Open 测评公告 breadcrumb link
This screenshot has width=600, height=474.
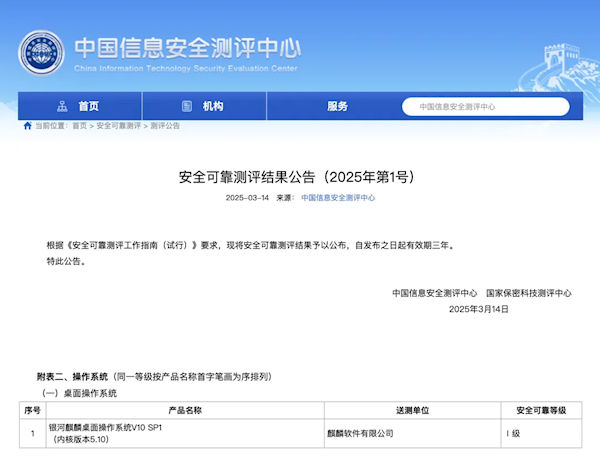click(165, 126)
